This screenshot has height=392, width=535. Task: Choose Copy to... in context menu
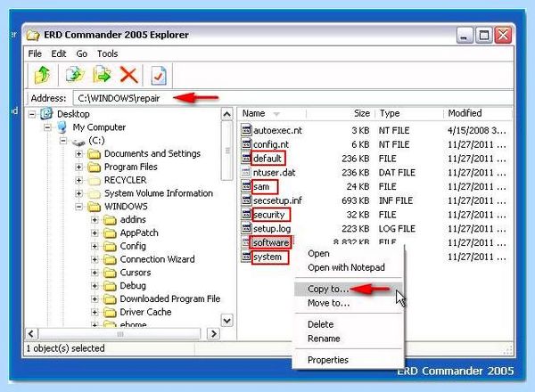pyautogui.click(x=348, y=289)
